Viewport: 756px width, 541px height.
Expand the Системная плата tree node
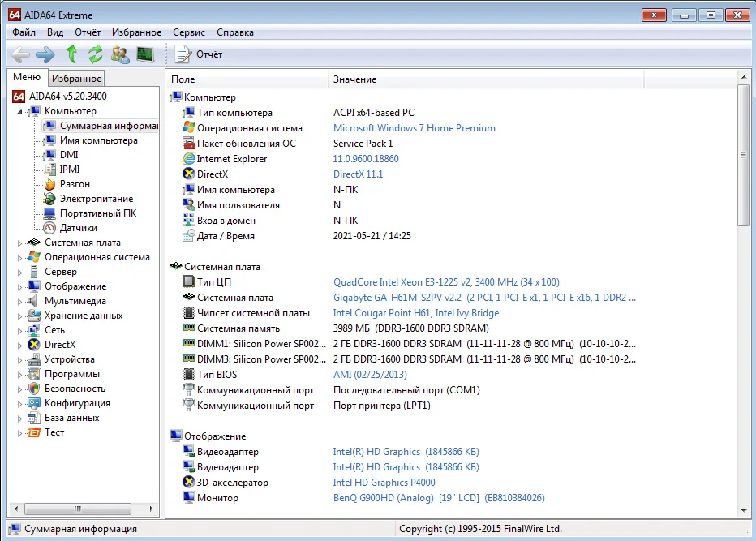click(x=20, y=243)
